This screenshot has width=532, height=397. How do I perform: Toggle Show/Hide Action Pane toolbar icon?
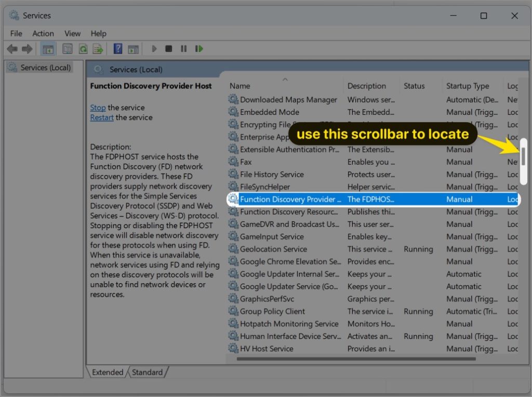point(134,49)
